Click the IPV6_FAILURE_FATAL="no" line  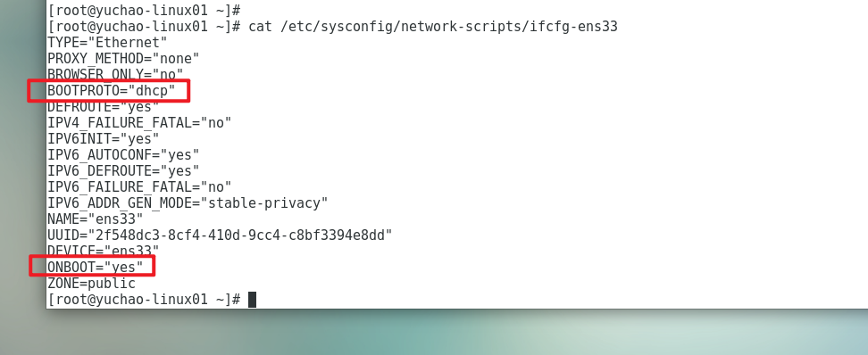pos(139,186)
